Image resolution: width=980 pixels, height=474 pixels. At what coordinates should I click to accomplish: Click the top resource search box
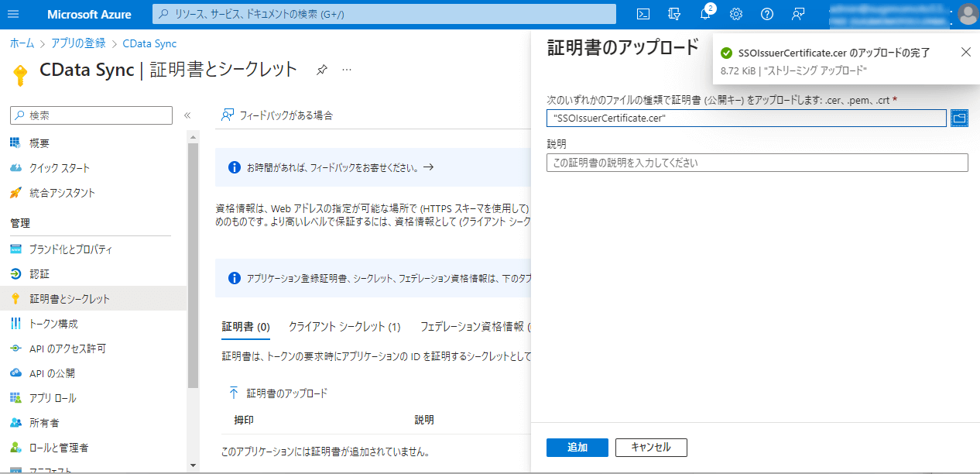tap(384, 14)
